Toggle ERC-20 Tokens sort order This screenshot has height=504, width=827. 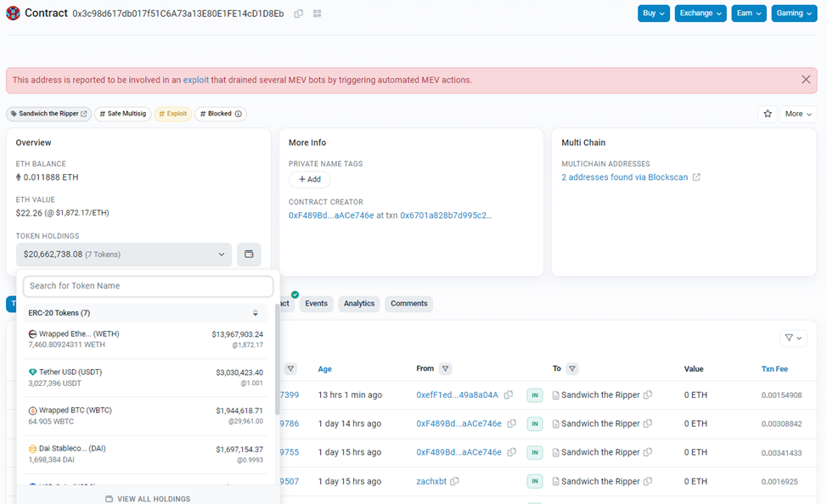click(x=256, y=313)
